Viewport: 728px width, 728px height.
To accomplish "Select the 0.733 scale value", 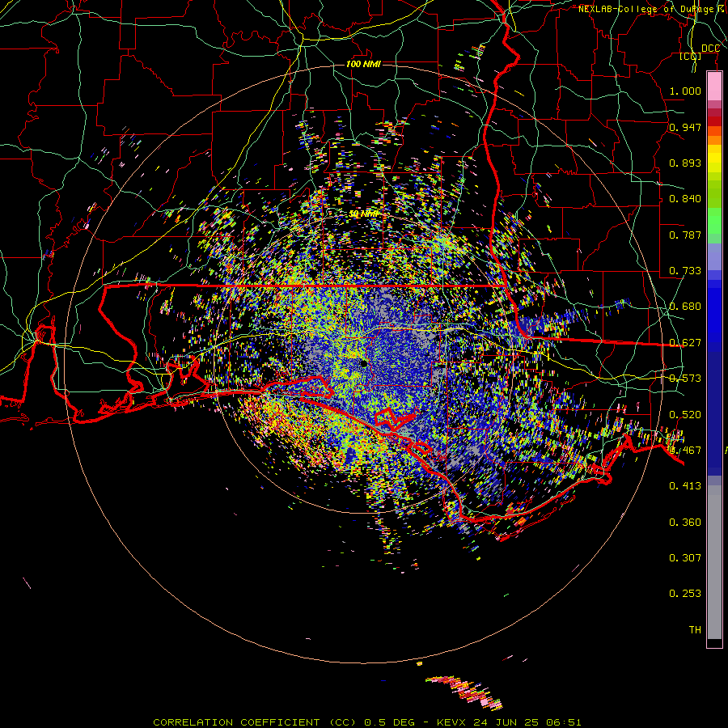I will pyautogui.click(x=685, y=271).
